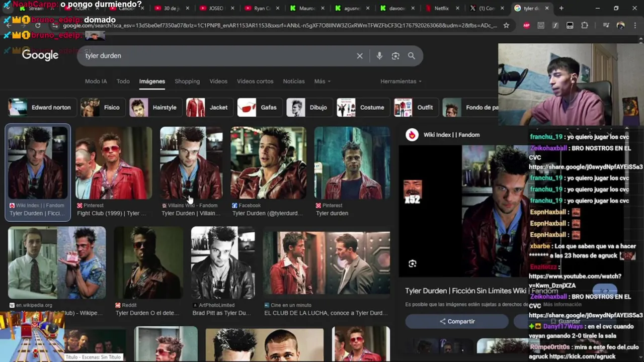Expand the 'Herramientas' tools dropdown
The height and width of the screenshot is (362, 644).
pyautogui.click(x=401, y=81)
